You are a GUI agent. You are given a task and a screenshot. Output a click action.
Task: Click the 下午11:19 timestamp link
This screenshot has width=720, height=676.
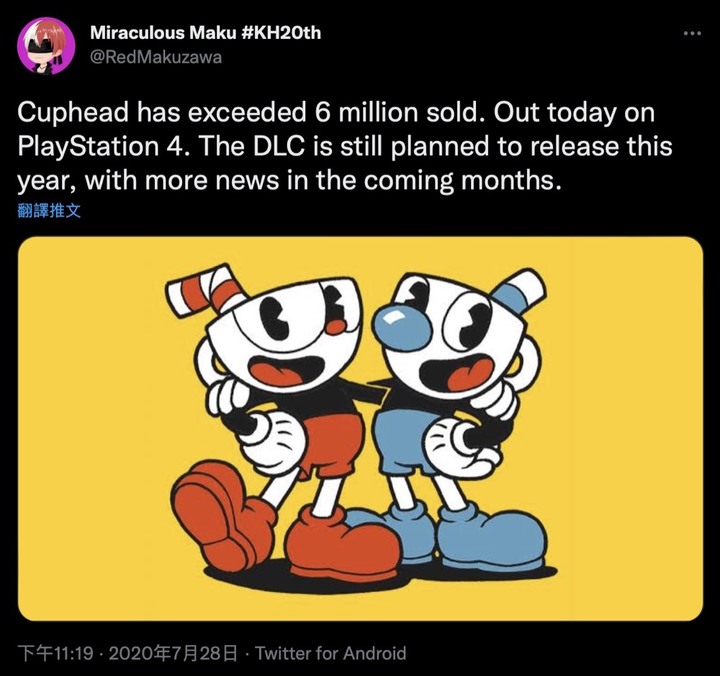55,653
